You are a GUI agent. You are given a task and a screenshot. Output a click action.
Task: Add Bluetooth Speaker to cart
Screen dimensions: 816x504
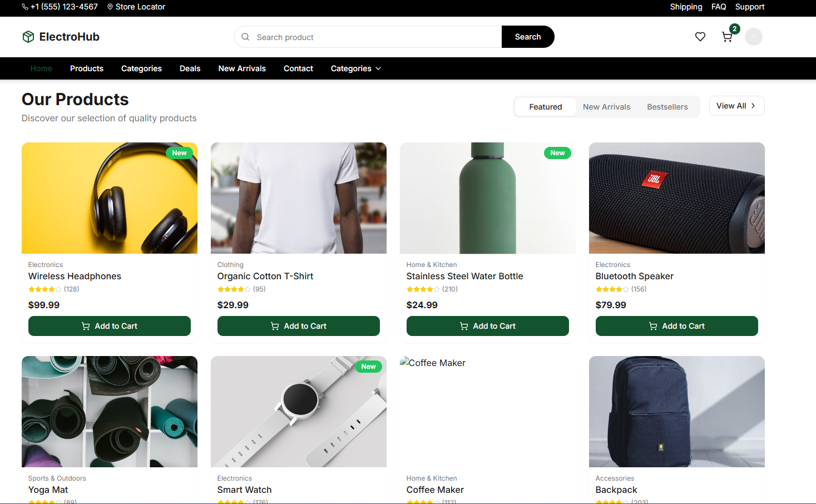pyautogui.click(x=676, y=326)
